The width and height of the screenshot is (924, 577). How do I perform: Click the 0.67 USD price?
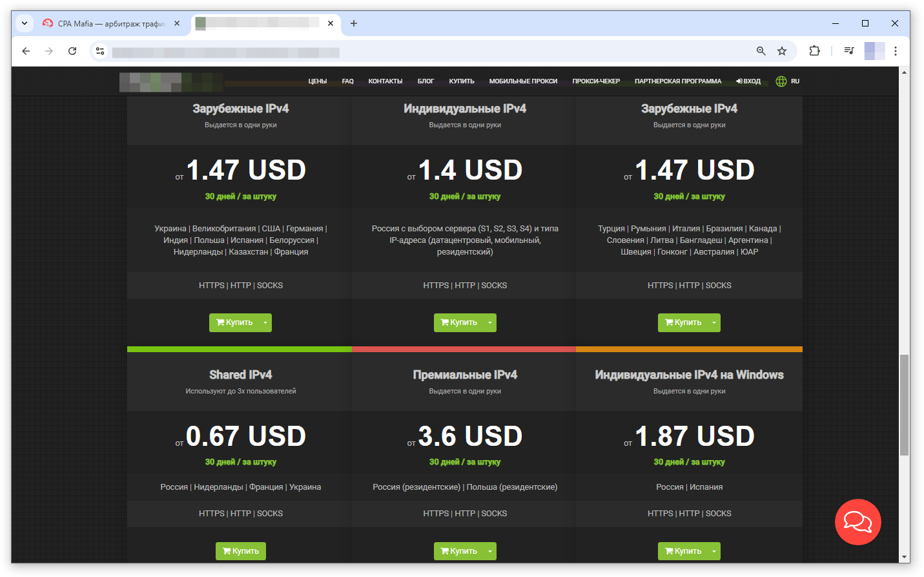pyautogui.click(x=246, y=436)
